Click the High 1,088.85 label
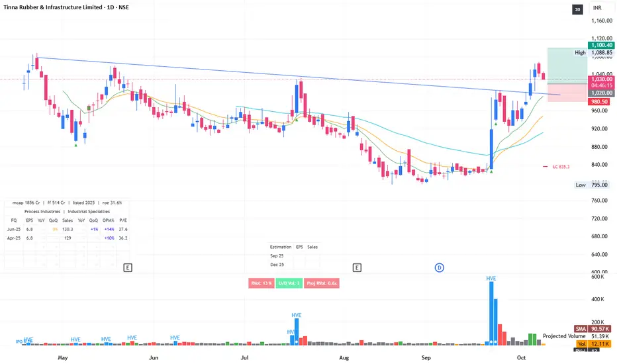Viewport: 617px width, 364px height. pyautogui.click(x=593, y=52)
